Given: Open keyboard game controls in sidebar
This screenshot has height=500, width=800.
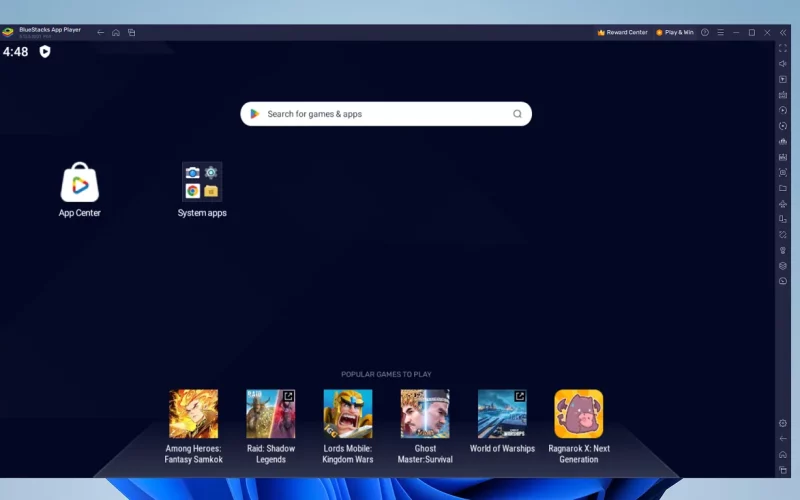Looking at the screenshot, I should (x=783, y=95).
